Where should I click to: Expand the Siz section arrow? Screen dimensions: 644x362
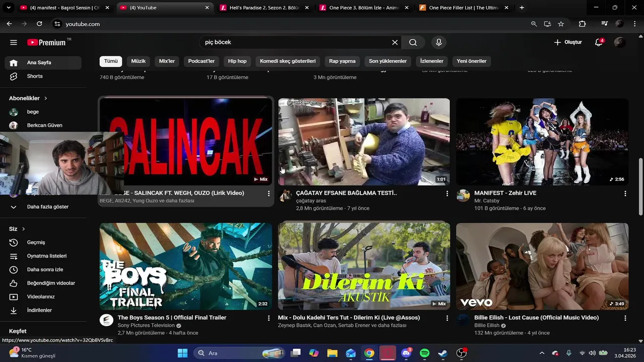[x=24, y=229]
